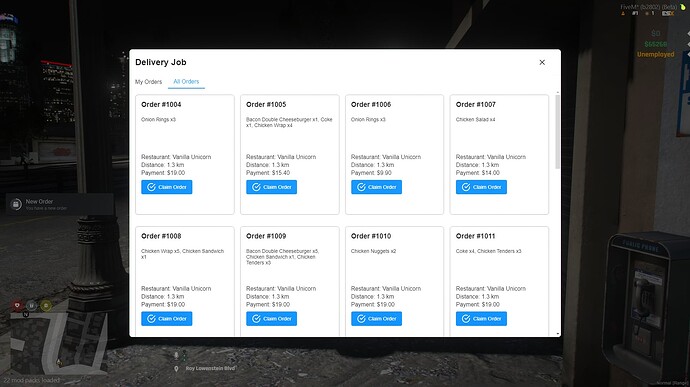The image size is (690, 387).
Task: Claim Order #1004
Action: [166, 187]
